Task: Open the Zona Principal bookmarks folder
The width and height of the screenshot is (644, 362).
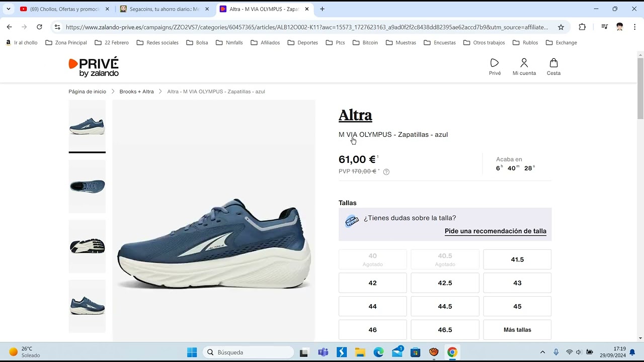Action: (x=66, y=43)
